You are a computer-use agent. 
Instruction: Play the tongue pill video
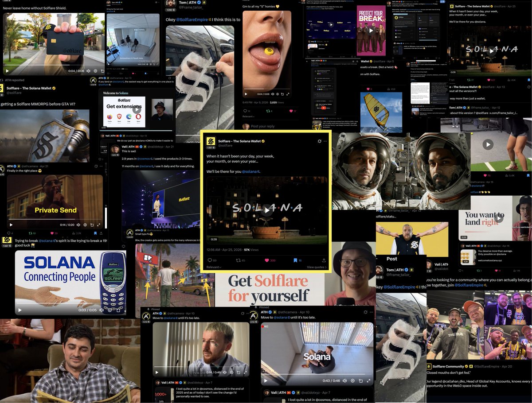point(246,94)
